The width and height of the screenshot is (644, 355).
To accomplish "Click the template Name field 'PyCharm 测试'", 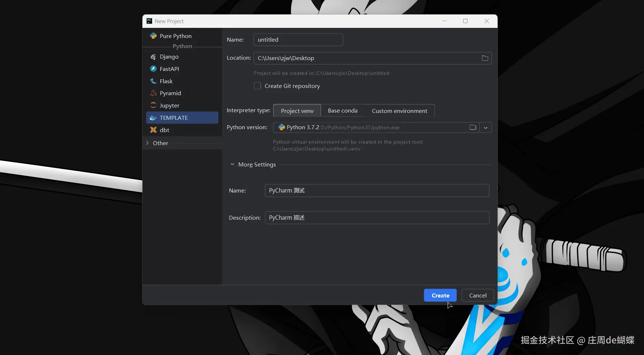I will 377,190.
